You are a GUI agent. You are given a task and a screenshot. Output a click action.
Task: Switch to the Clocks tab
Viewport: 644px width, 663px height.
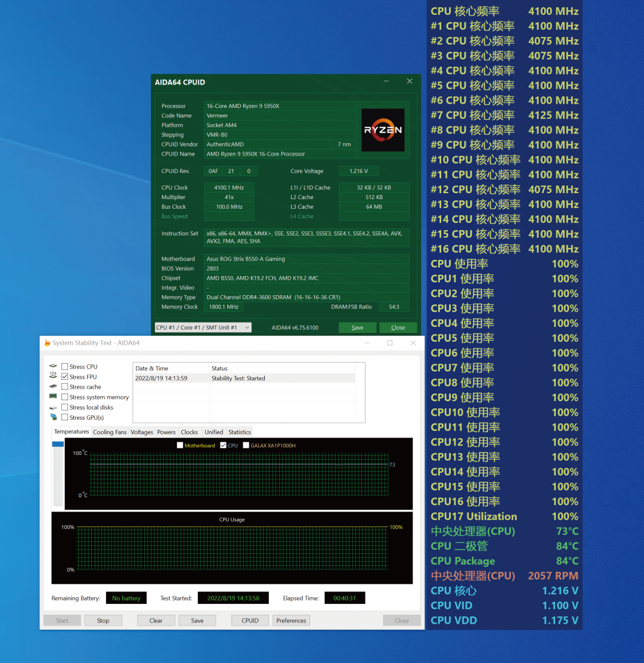click(189, 432)
